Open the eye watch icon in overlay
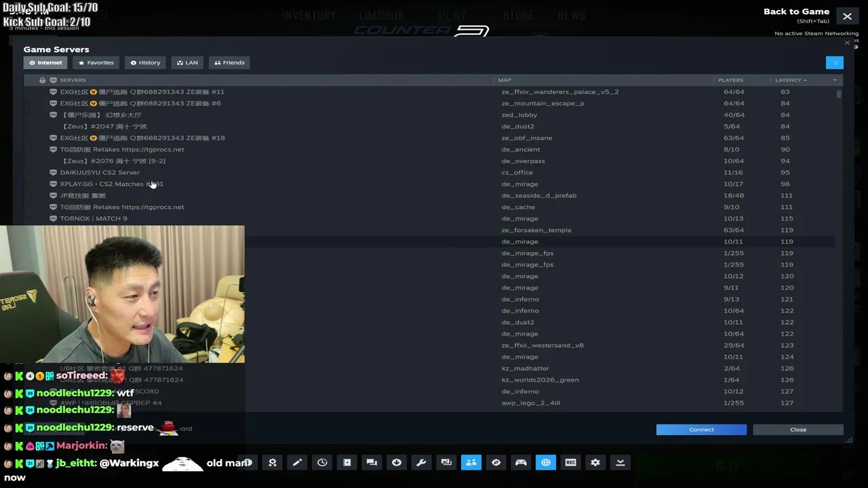This screenshot has width=868, height=488. click(x=496, y=462)
